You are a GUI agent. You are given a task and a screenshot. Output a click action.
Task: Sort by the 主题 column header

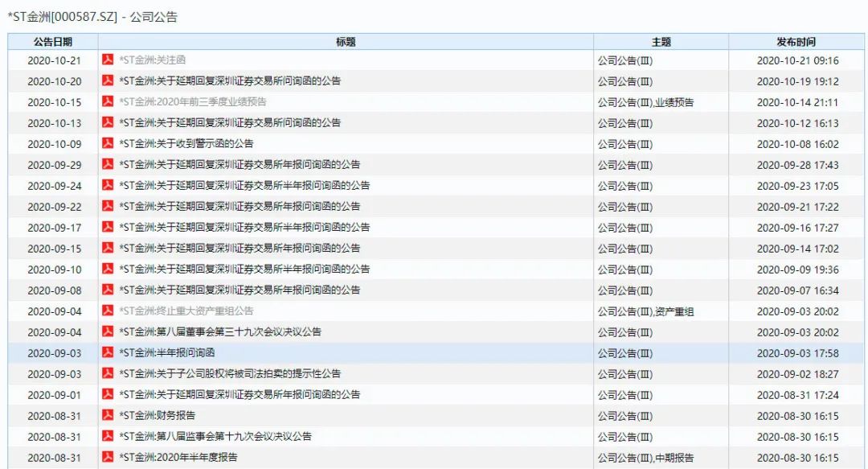(661, 42)
